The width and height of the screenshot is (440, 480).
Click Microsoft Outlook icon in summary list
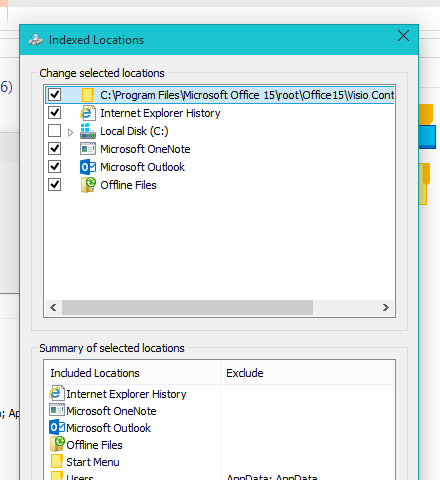click(x=57, y=427)
